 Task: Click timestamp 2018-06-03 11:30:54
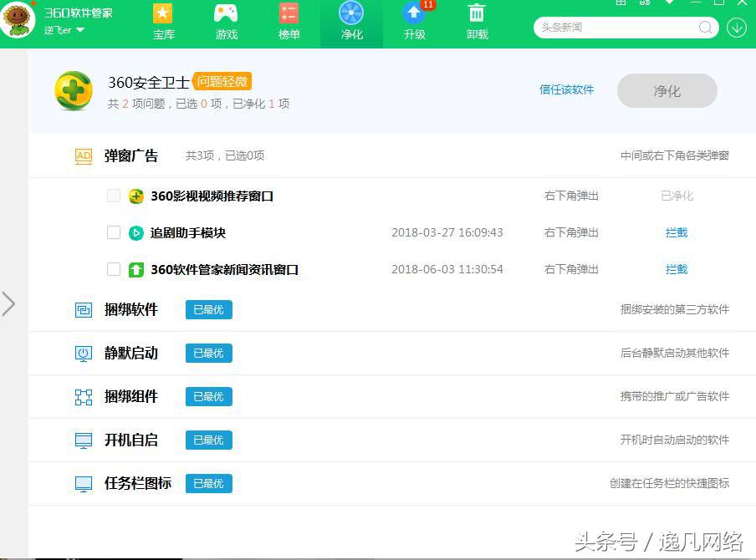tap(447, 269)
